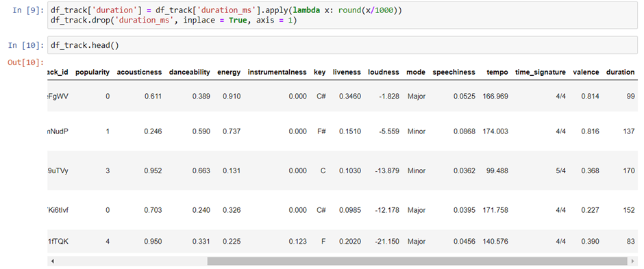The image size is (644, 269).
Task: Click the energy value 0.131
Action: click(x=232, y=171)
